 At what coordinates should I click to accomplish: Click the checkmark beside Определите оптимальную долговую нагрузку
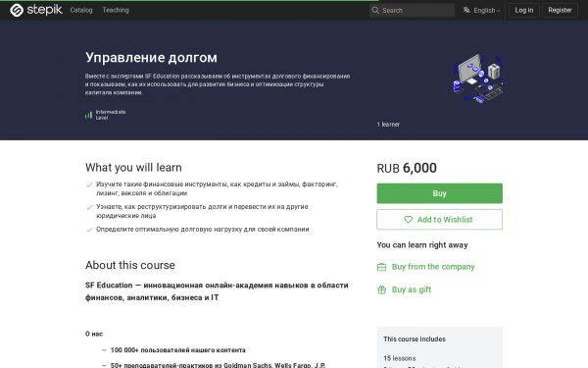pyautogui.click(x=89, y=230)
